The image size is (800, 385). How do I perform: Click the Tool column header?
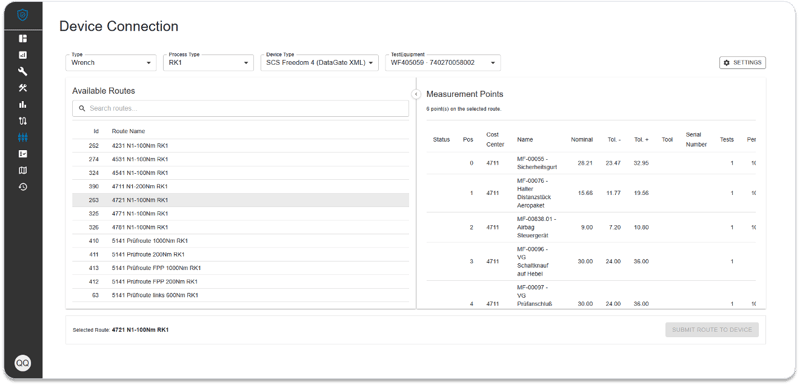(x=667, y=140)
